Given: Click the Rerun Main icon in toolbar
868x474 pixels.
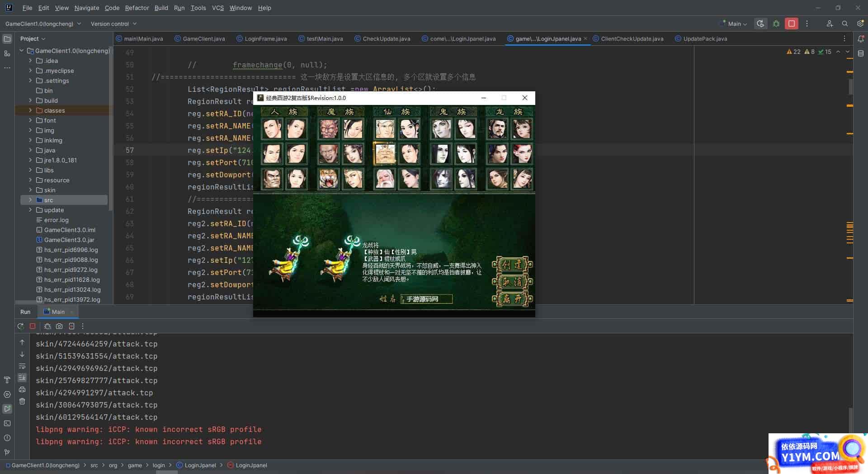Looking at the screenshot, I should (761, 24).
